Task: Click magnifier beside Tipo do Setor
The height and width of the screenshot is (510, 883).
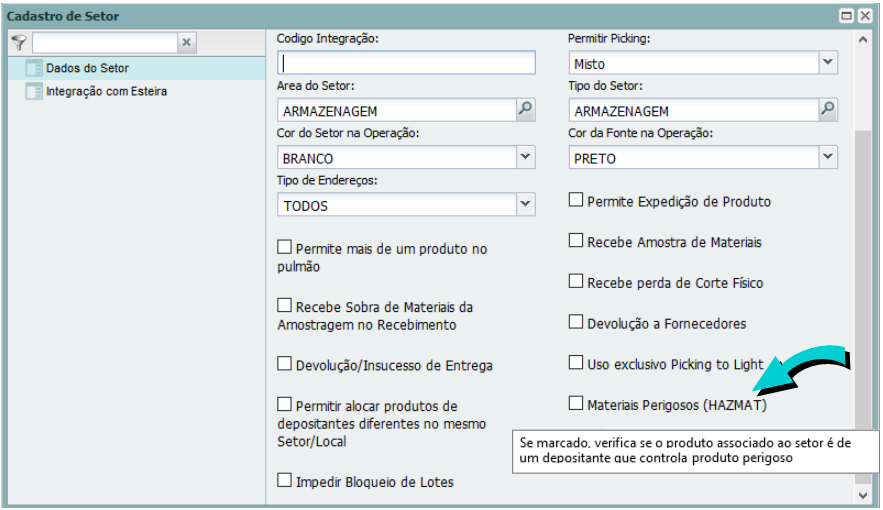Action: tap(827, 110)
